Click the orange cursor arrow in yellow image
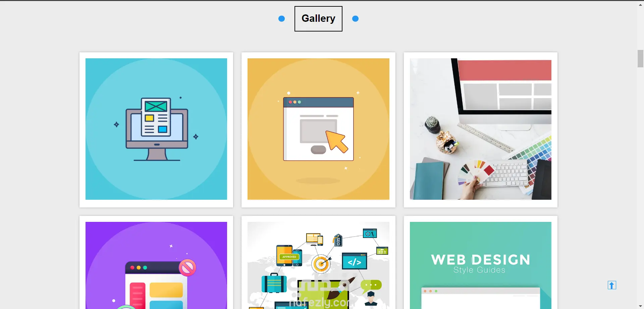The image size is (644, 309). click(x=337, y=141)
